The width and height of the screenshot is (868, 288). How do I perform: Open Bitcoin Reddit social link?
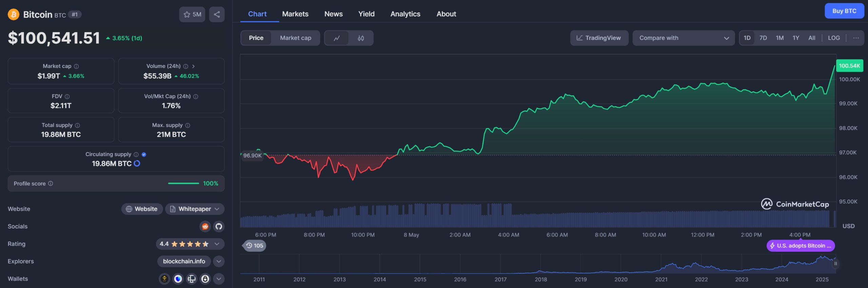205,226
